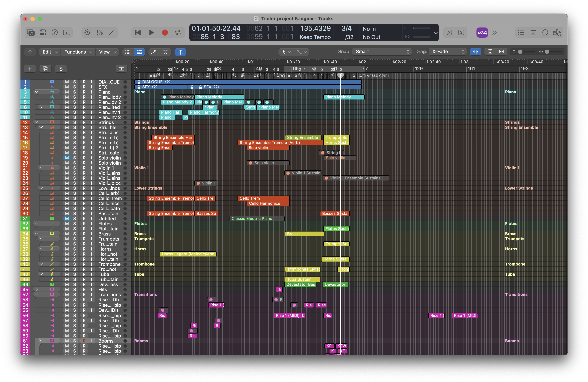Image resolution: width=588 pixels, height=382 pixels.
Task: Open the View menu
Action: click(108, 52)
